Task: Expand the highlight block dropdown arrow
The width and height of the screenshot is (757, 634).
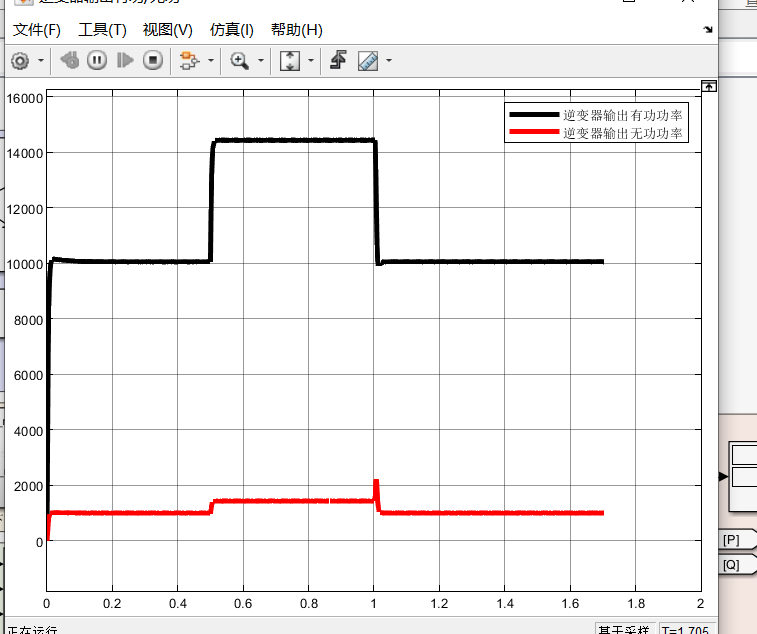Action: coord(211,61)
